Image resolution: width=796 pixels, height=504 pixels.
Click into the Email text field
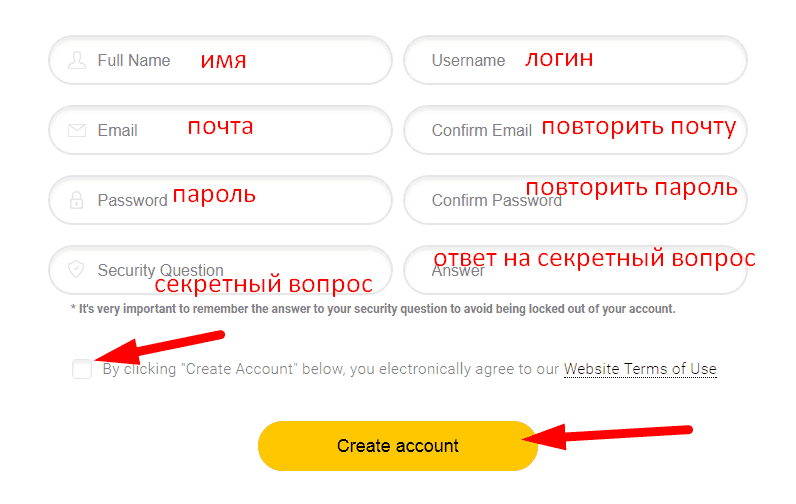tap(220, 130)
